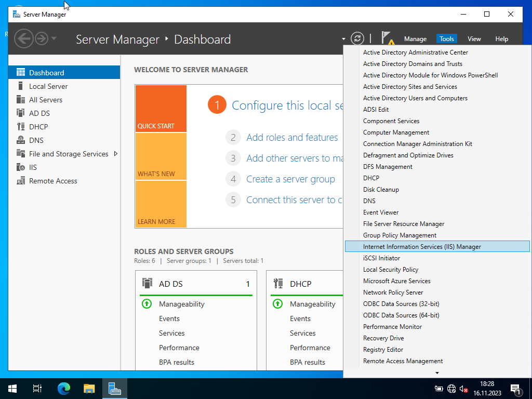Click Tools menu scroll-down arrow

tap(437, 373)
